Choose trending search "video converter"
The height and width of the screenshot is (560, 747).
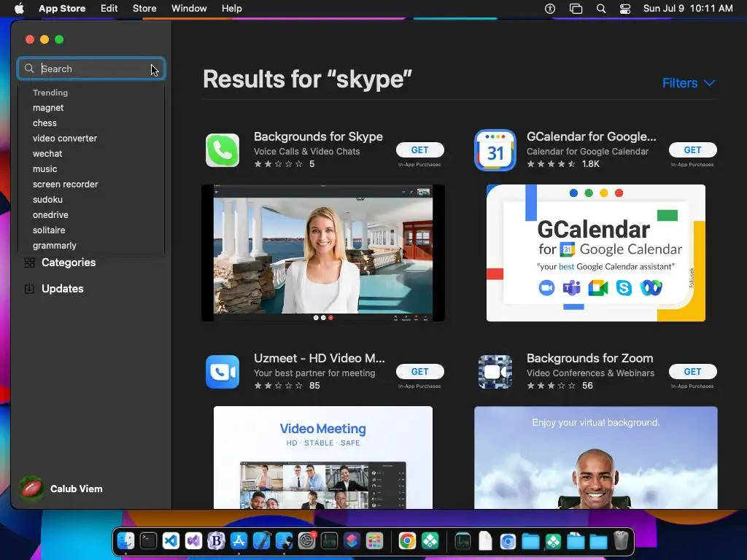(x=65, y=138)
